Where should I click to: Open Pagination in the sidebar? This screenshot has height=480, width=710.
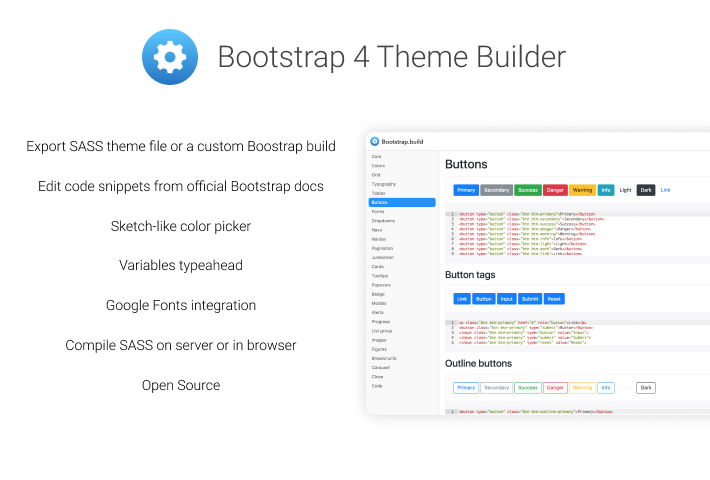pos(382,248)
